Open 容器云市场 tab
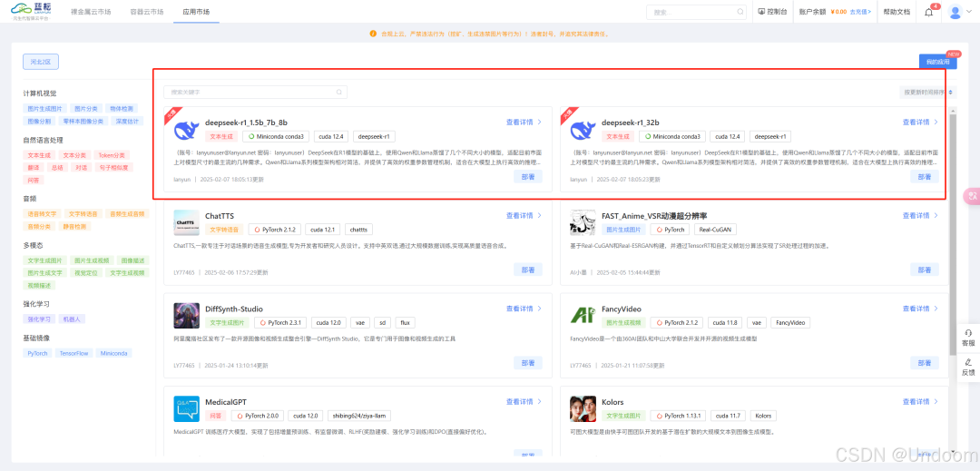Viewport: 980px width, 471px height. click(x=147, y=12)
